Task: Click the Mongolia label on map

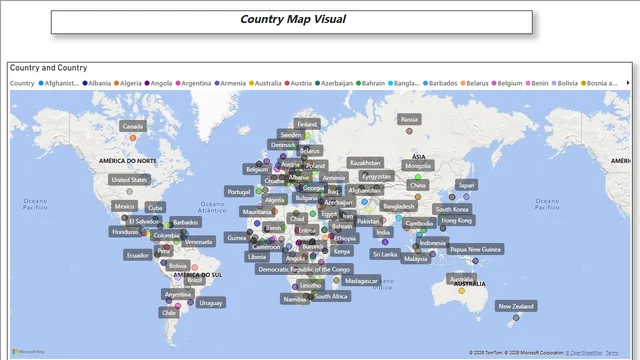Action: (x=418, y=166)
